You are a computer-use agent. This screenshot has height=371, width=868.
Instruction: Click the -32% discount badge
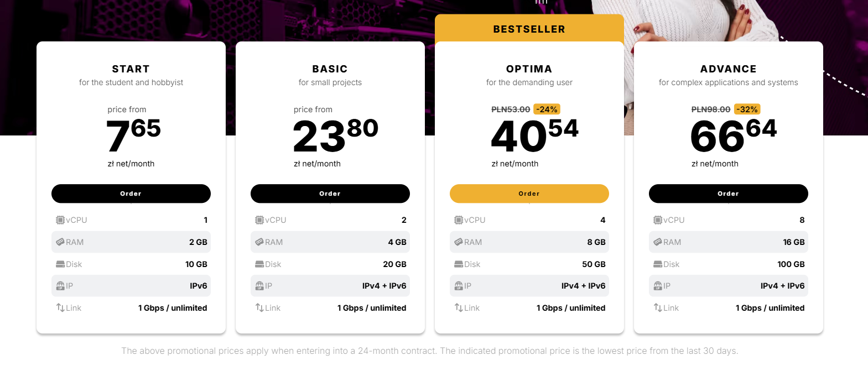click(x=747, y=109)
